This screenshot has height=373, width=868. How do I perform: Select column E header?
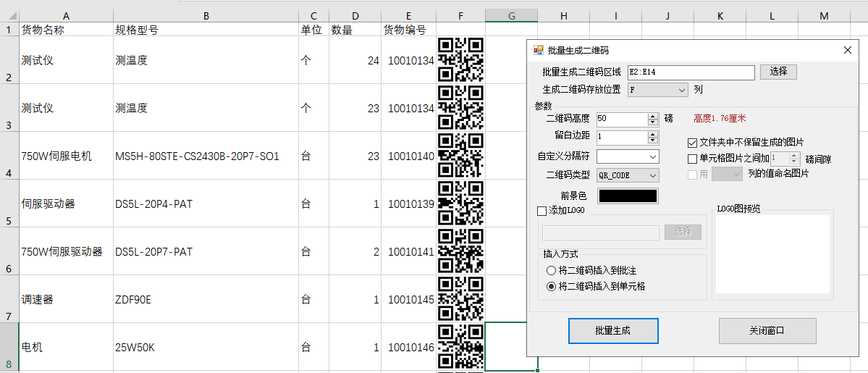pyautogui.click(x=408, y=16)
